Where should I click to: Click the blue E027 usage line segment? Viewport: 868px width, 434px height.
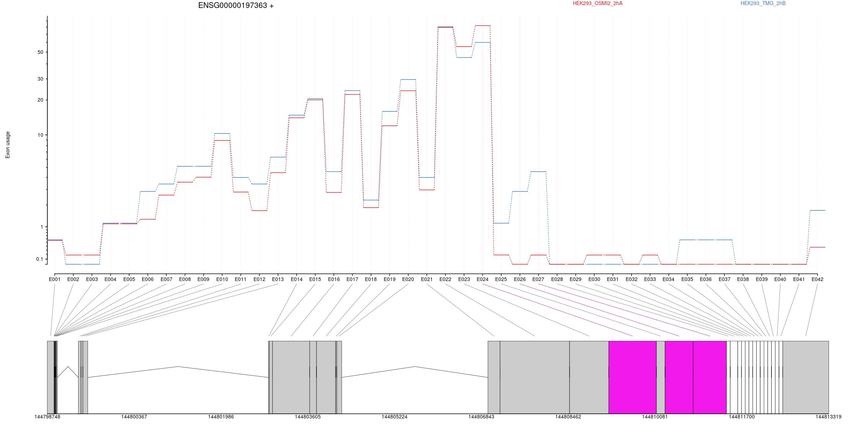pos(538,172)
